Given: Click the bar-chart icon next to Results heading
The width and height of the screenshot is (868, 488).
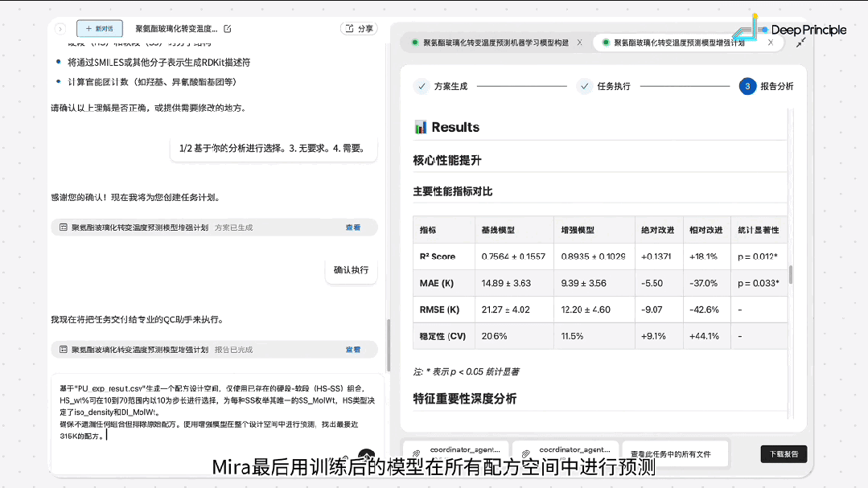Looking at the screenshot, I should click(422, 126).
